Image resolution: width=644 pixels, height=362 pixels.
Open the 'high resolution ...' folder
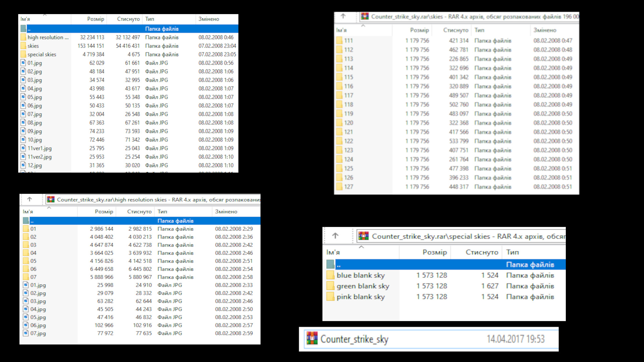tap(48, 38)
